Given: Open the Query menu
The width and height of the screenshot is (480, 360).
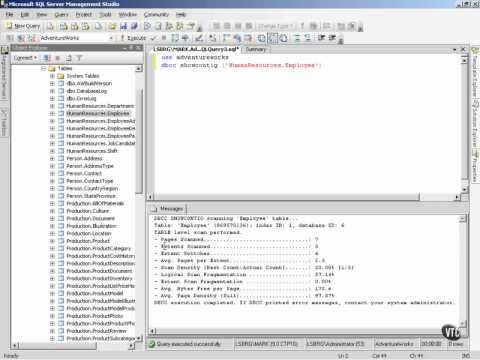Looking at the screenshot, I should pyautogui.click(x=61, y=15).
